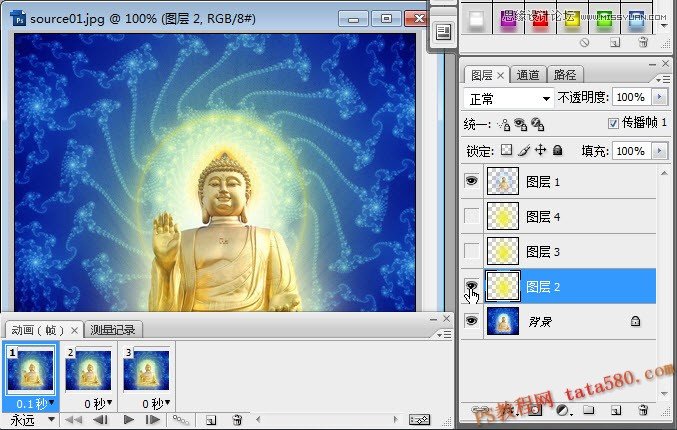The image size is (677, 430).
Task: Click unify layer visibility icon
Action: pos(521,125)
